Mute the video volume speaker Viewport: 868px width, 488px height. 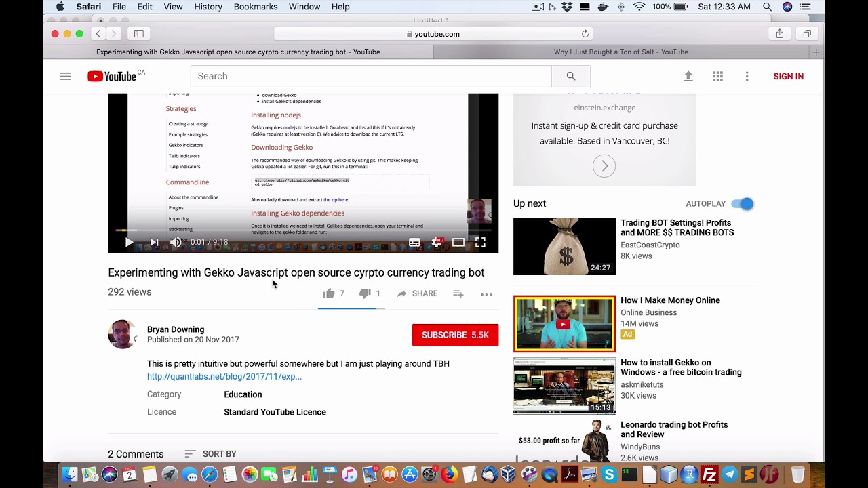click(x=176, y=242)
